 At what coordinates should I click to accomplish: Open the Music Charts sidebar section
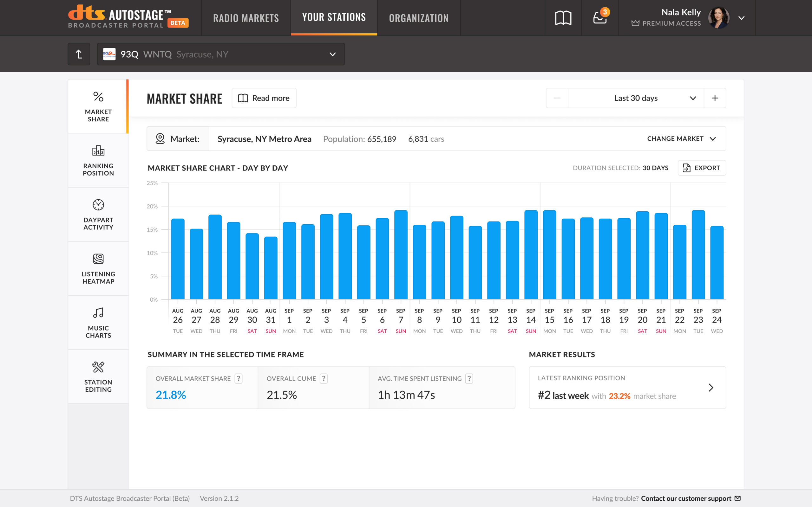click(x=98, y=323)
